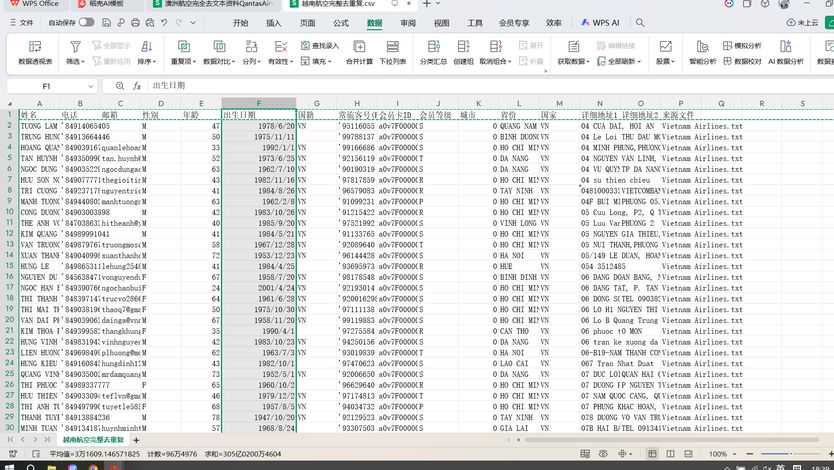Click the new document plus button

[427, 4]
